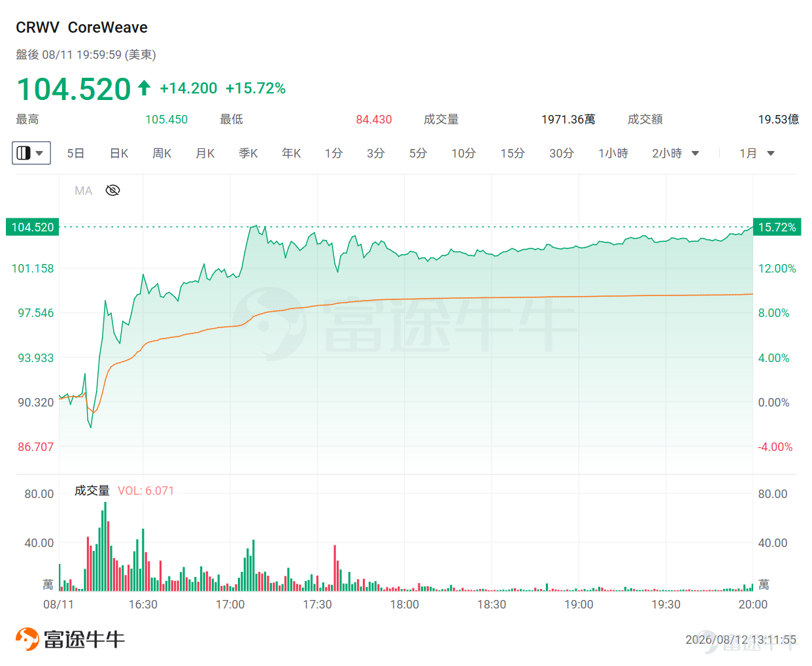
Task: Select the 1小時 interval
Action: [613, 153]
